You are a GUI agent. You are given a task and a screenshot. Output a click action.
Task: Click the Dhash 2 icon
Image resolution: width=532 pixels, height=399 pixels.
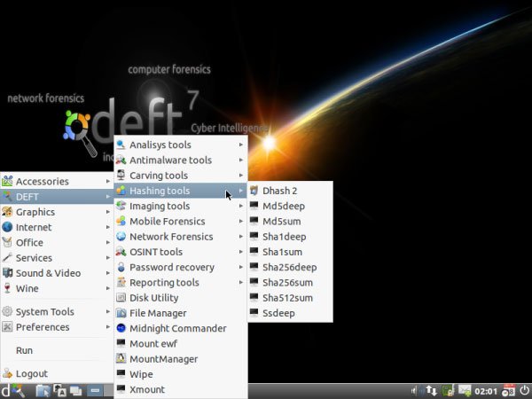tap(254, 191)
